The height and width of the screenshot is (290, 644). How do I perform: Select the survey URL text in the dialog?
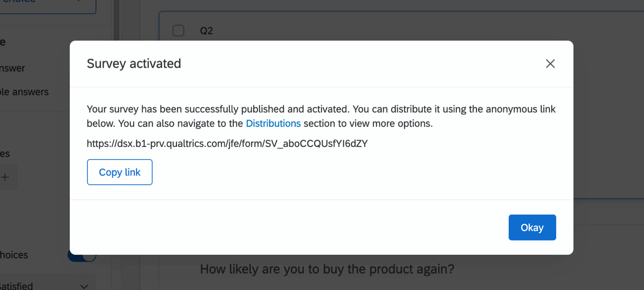pyautogui.click(x=227, y=143)
